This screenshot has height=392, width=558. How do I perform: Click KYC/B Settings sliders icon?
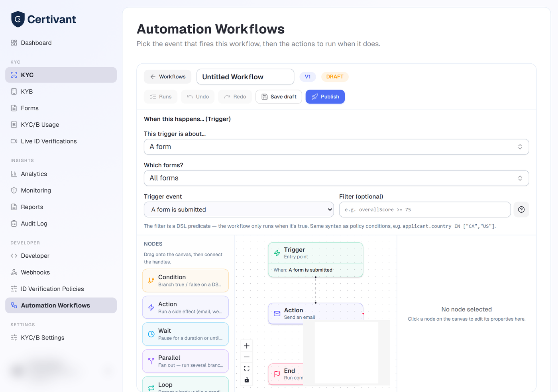pos(14,337)
